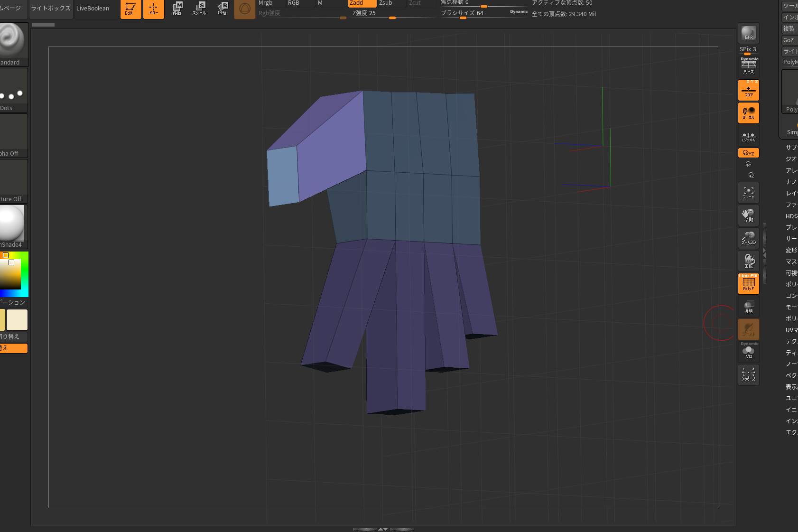Viewport: 798px width, 532px height.
Task: Adjust the Z強度 25 slider
Action: 393,13
